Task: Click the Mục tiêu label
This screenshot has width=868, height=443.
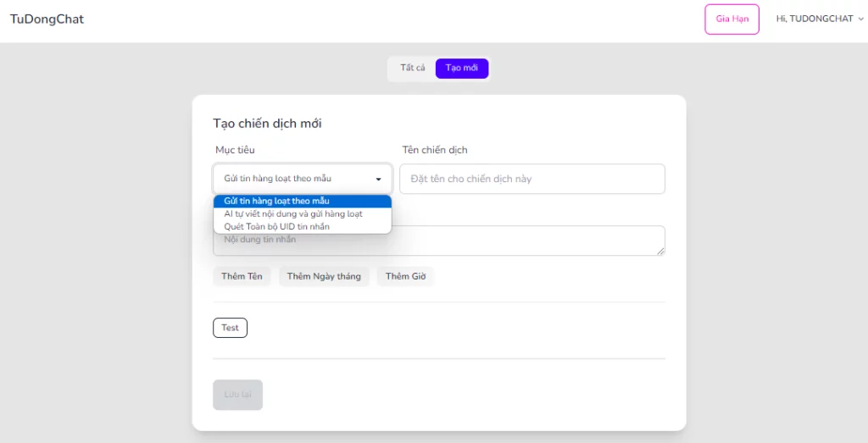Action: 236,150
